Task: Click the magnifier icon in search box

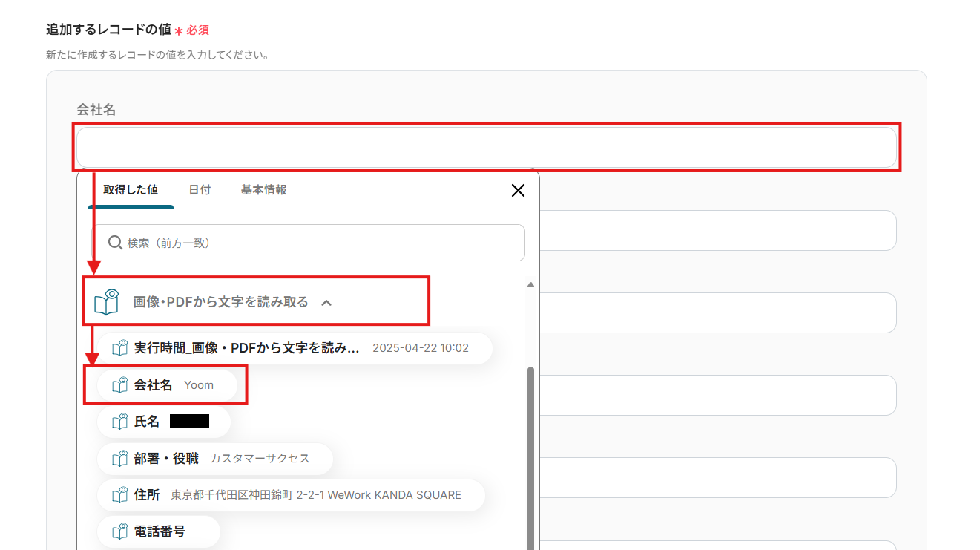Action: coord(115,243)
